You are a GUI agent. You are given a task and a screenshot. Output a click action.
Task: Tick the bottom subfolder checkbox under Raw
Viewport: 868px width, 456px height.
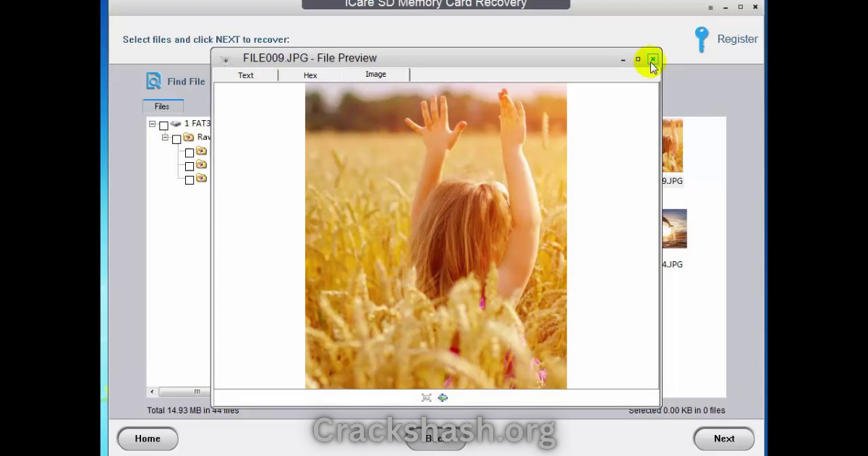click(190, 180)
